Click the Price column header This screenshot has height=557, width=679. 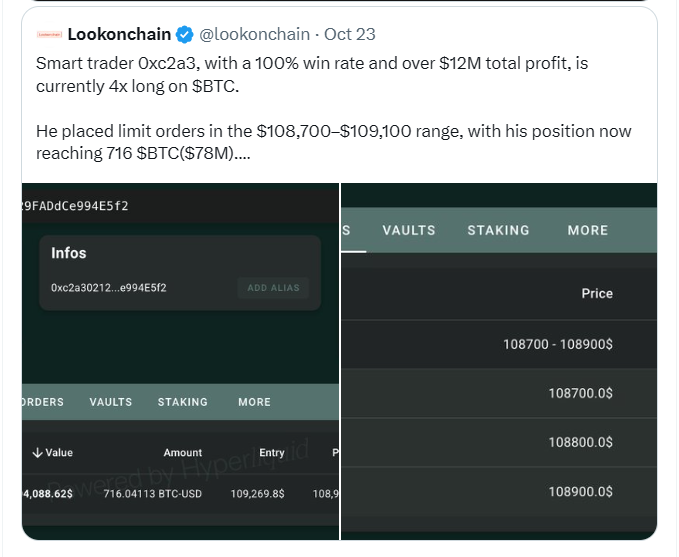pyautogui.click(x=597, y=294)
